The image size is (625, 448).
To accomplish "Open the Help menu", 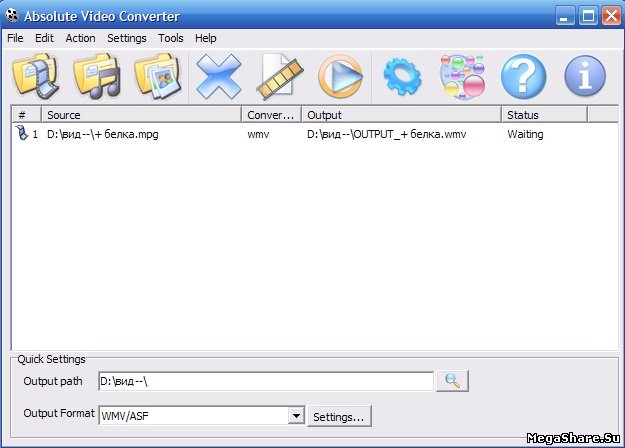I will [206, 38].
